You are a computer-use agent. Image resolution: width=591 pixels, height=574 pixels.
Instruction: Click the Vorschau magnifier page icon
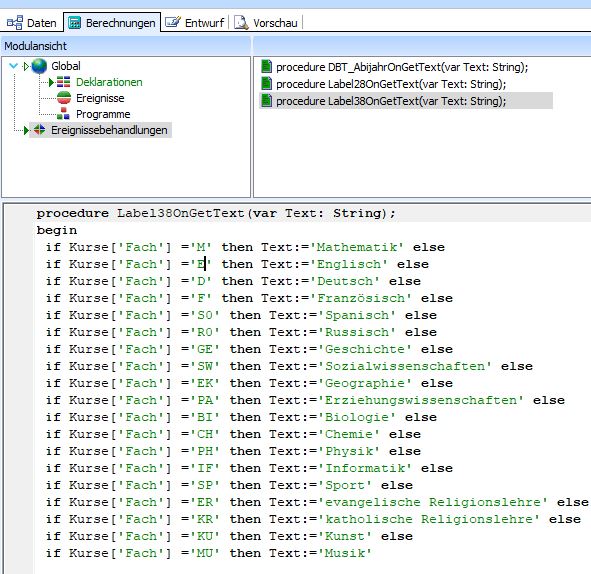241,23
